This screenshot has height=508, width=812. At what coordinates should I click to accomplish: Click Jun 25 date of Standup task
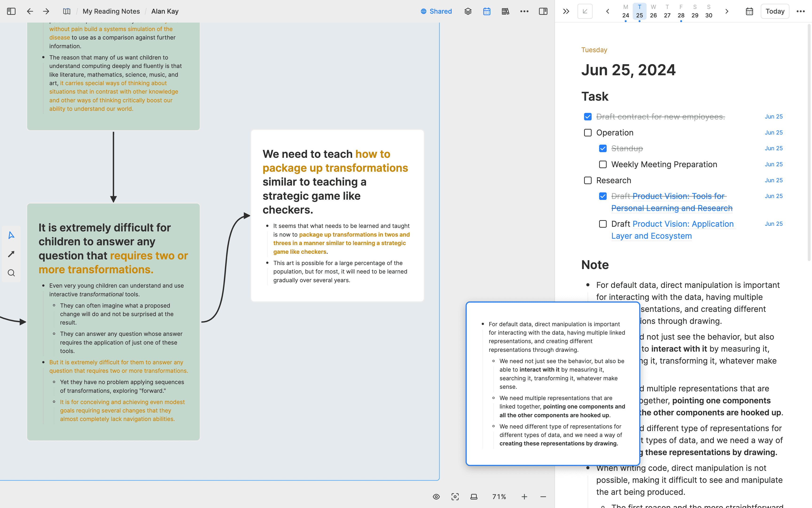[x=774, y=148]
